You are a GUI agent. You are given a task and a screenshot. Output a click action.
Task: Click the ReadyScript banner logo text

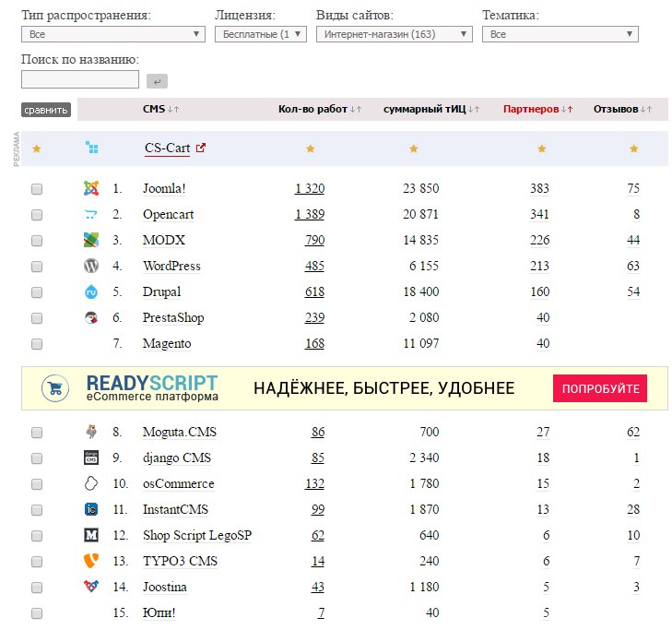pyautogui.click(x=152, y=387)
